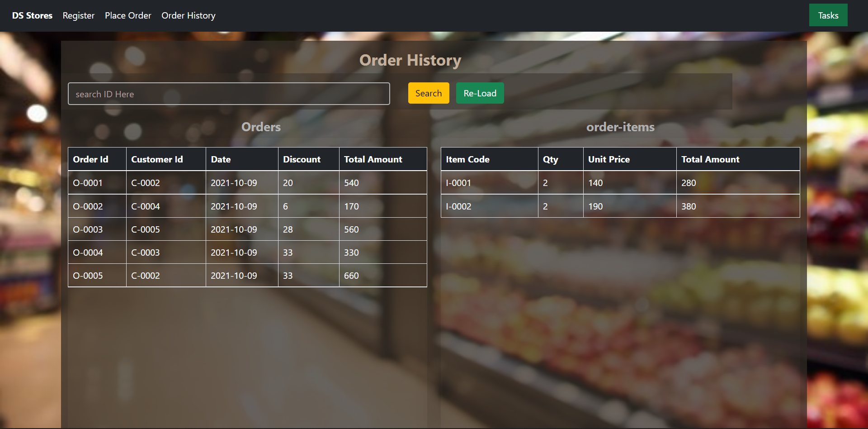The image size is (868, 429).
Task: Click the Re-Load button
Action: [480, 93]
